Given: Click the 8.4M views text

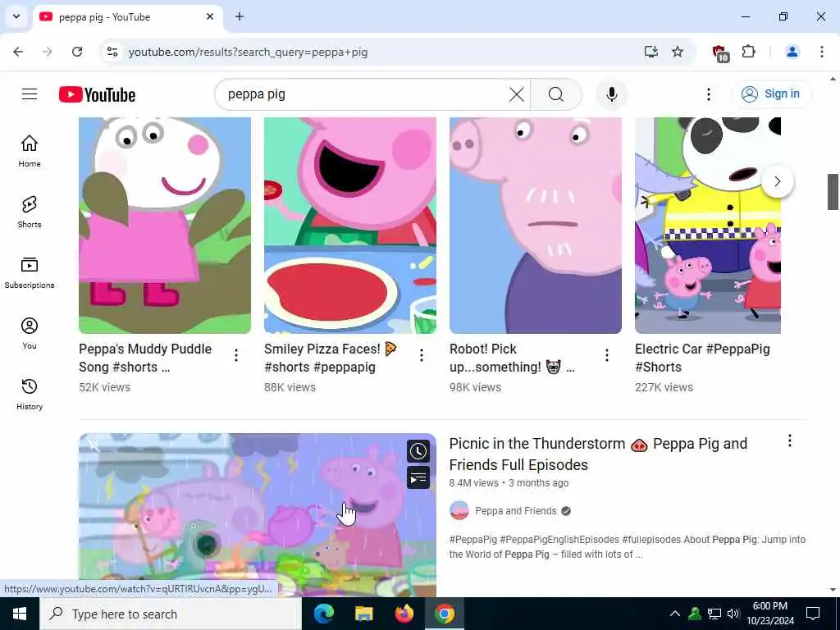Looking at the screenshot, I should (473, 482).
